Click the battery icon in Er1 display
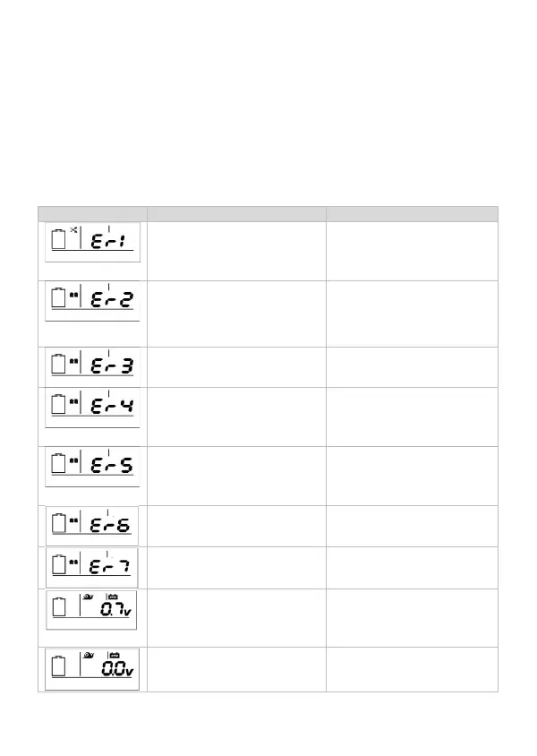 pos(60,240)
